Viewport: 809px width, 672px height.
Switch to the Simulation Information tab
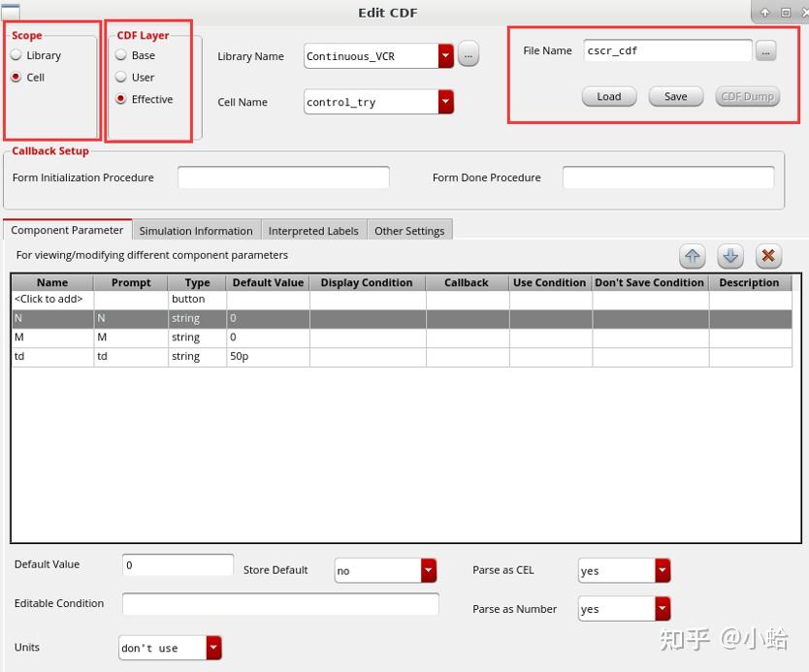[x=196, y=231]
